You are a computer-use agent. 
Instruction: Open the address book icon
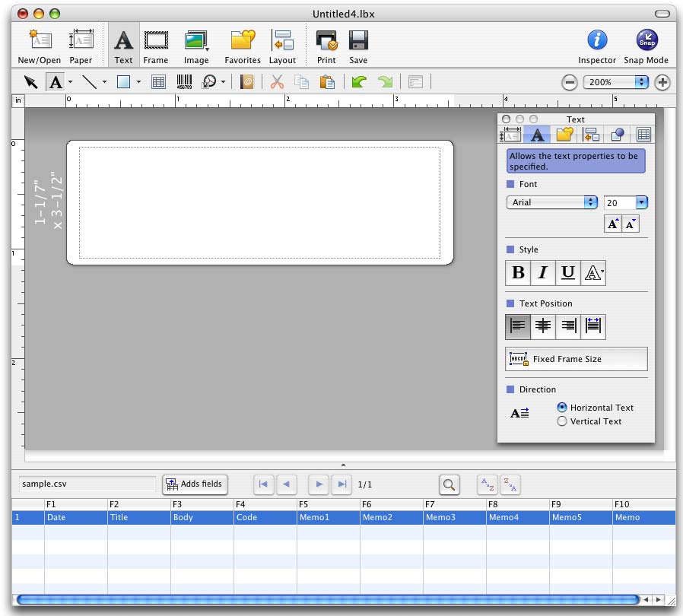(247, 82)
